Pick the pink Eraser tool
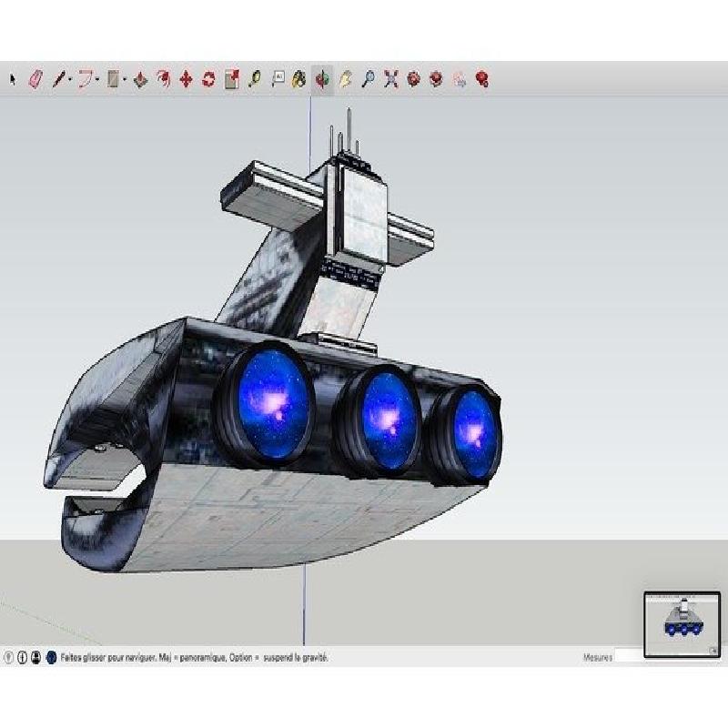728x728 pixels. click(x=35, y=79)
